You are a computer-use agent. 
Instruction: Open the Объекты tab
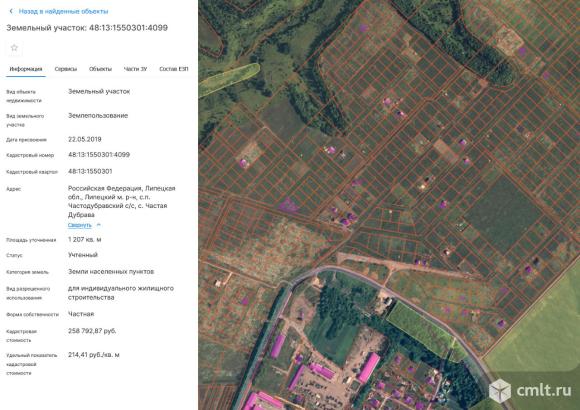tap(100, 69)
